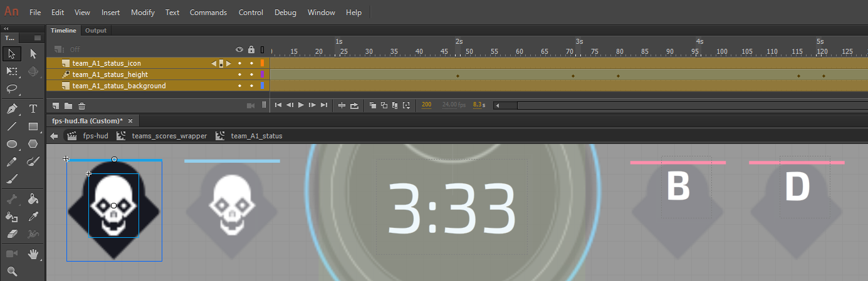Select the Subselection tool
This screenshot has width=868, height=281.
pyautogui.click(x=33, y=54)
